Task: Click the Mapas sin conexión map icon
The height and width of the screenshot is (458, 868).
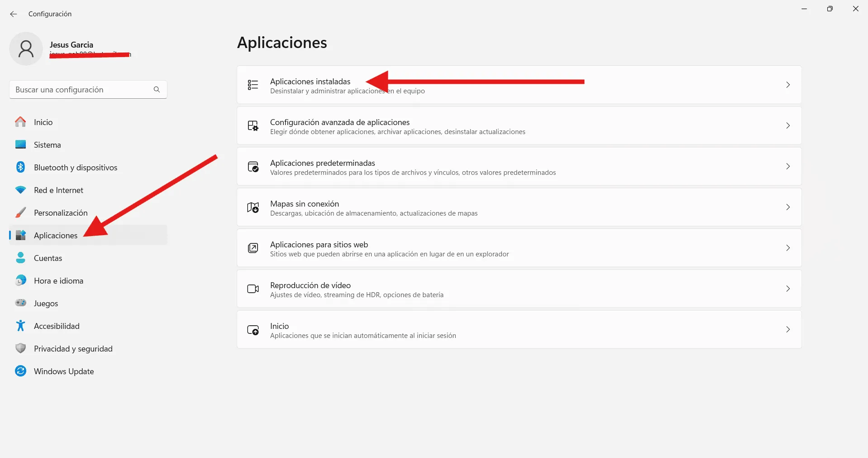Action: [253, 207]
